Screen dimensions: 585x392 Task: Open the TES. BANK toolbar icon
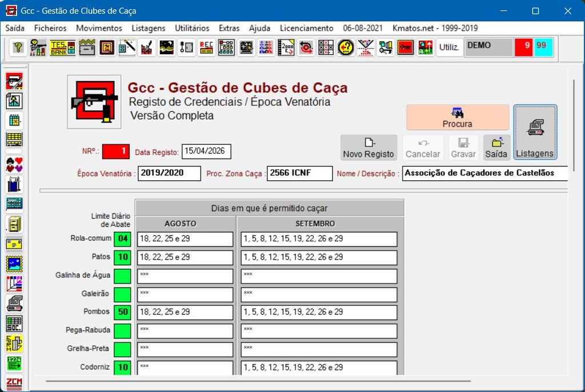[x=62, y=47]
